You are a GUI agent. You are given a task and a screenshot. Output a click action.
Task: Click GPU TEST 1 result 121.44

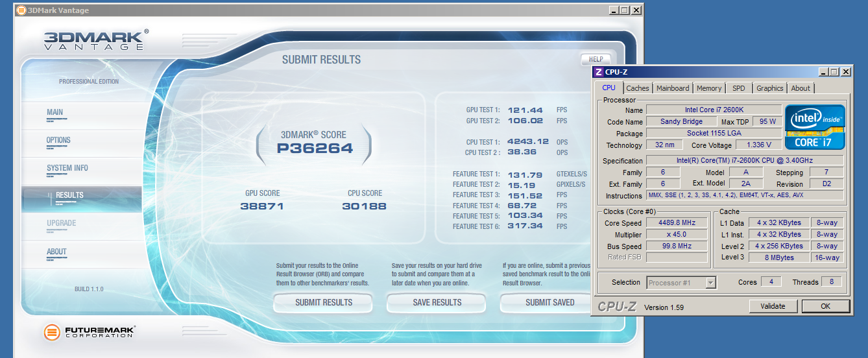pos(525,110)
